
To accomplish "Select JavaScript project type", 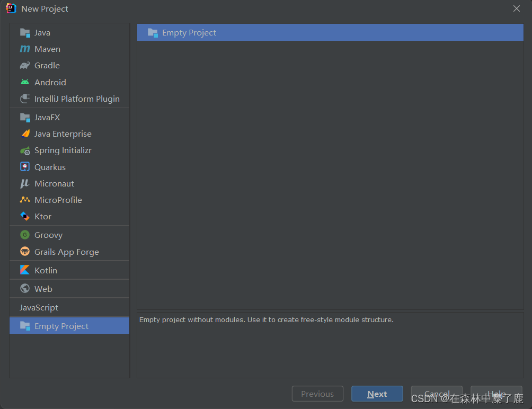I will point(39,308).
